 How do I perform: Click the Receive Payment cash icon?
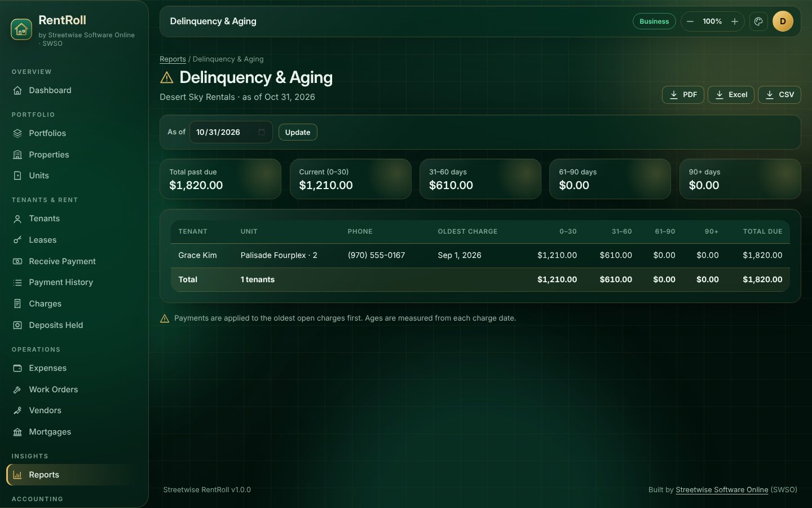17,261
